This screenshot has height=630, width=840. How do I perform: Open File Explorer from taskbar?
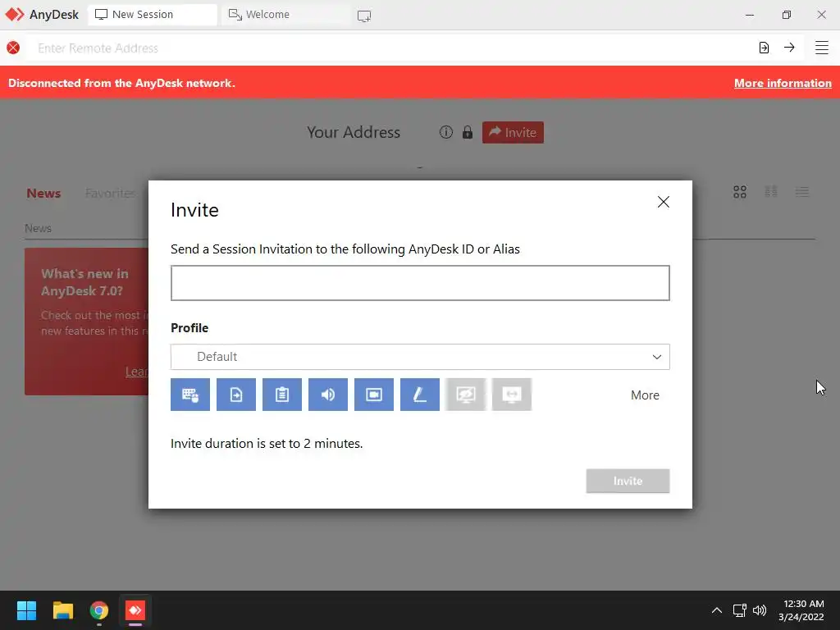point(62,610)
